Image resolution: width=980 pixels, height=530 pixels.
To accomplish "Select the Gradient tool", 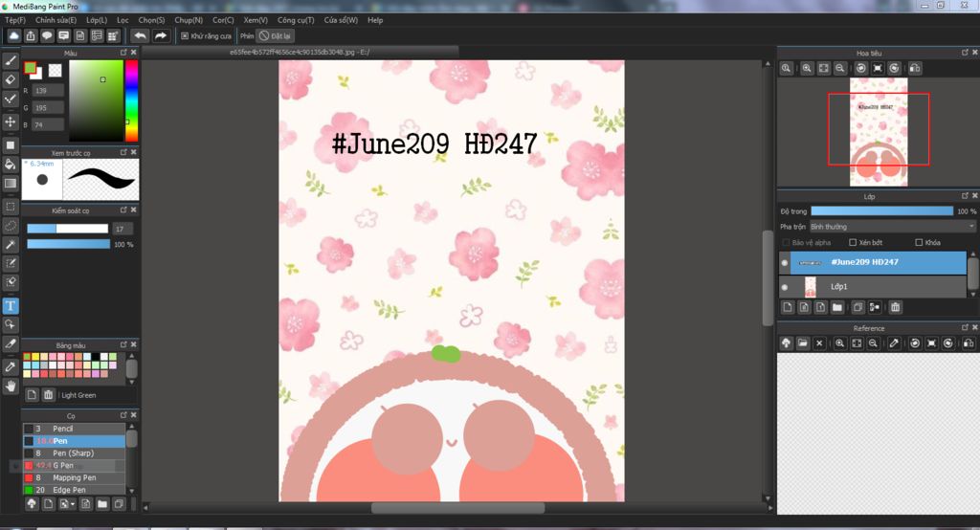I will pos(10,183).
